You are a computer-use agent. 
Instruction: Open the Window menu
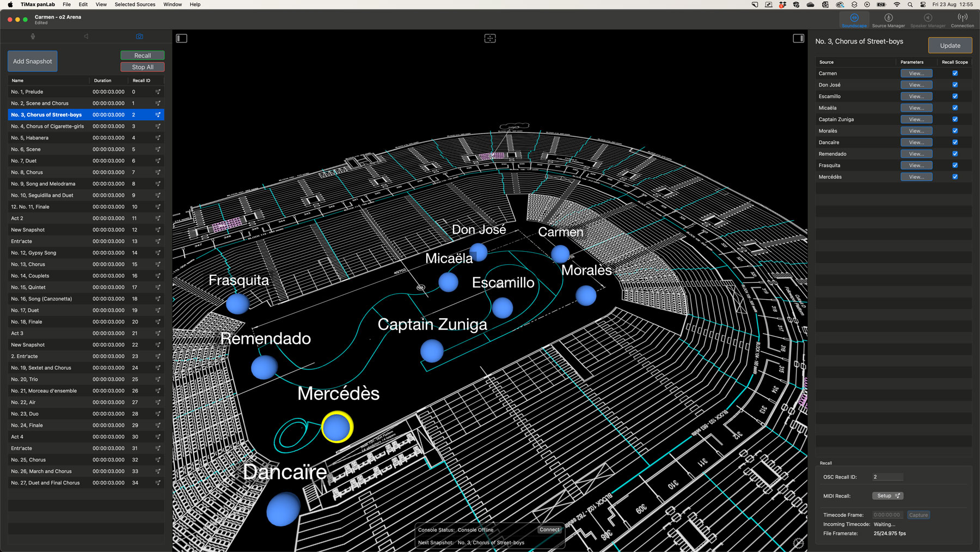173,4
